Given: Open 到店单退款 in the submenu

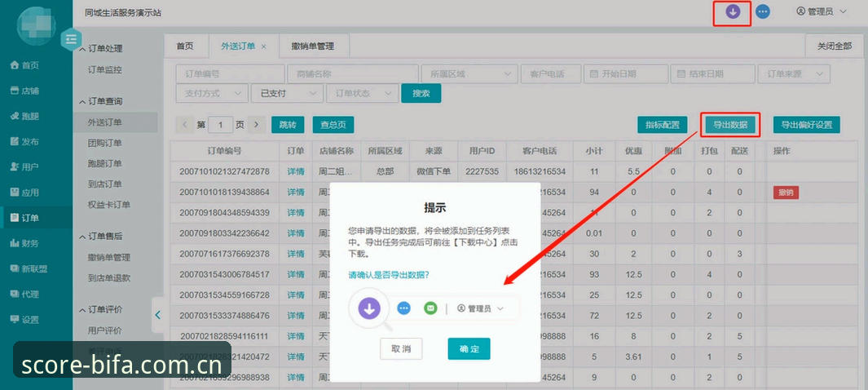Looking at the screenshot, I should (x=109, y=277).
